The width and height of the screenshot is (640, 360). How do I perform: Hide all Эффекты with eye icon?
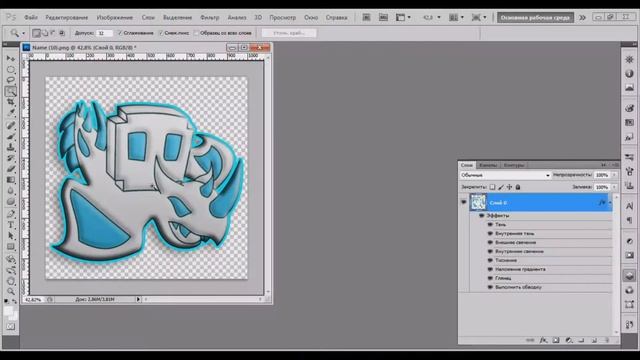(x=482, y=216)
